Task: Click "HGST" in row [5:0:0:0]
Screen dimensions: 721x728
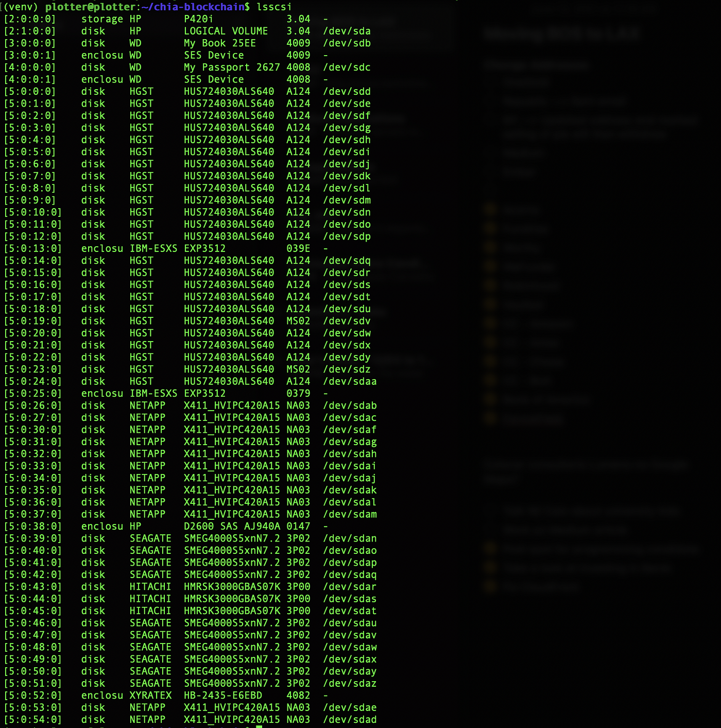Action: tap(142, 92)
